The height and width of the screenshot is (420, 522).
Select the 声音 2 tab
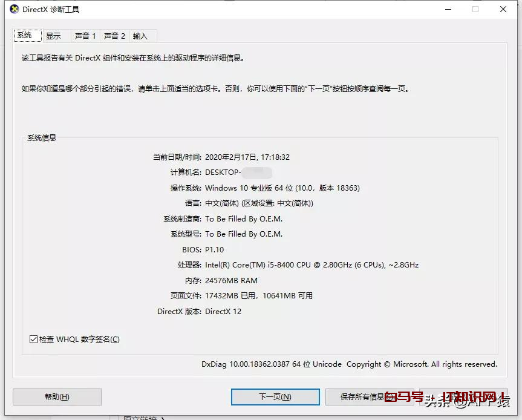point(114,36)
